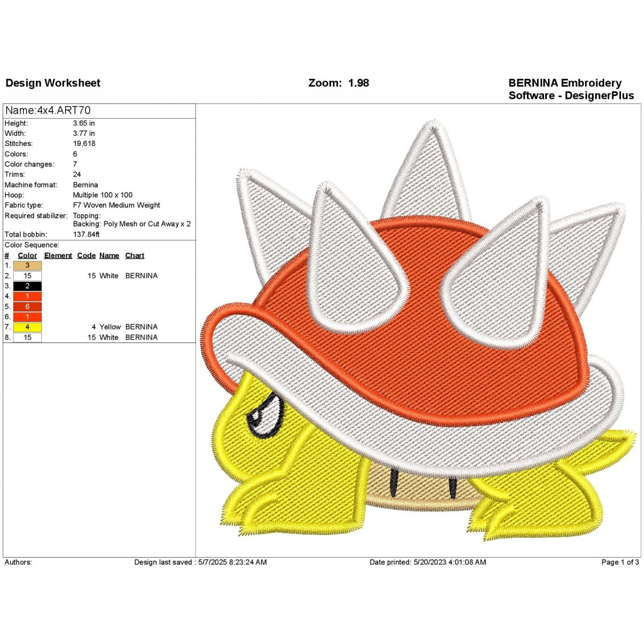Pick the black color swatch numbered 2
The height and width of the screenshot is (644, 644).
[27, 286]
